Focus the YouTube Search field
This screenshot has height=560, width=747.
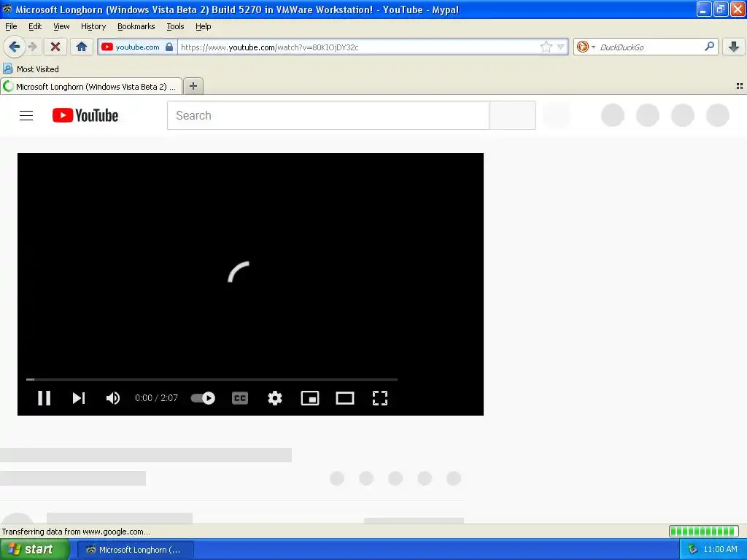[x=328, y=115]
